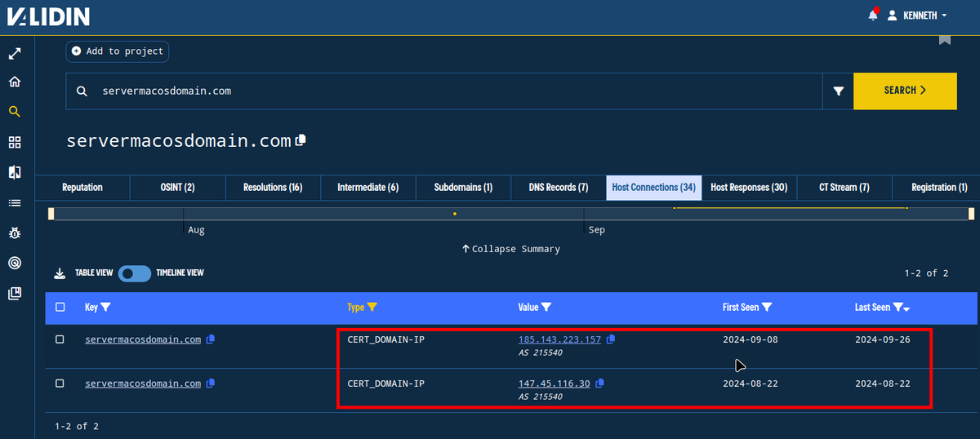Screen dimensions: 980x439
Task: Filter the Type column
Action: point(372,308)
